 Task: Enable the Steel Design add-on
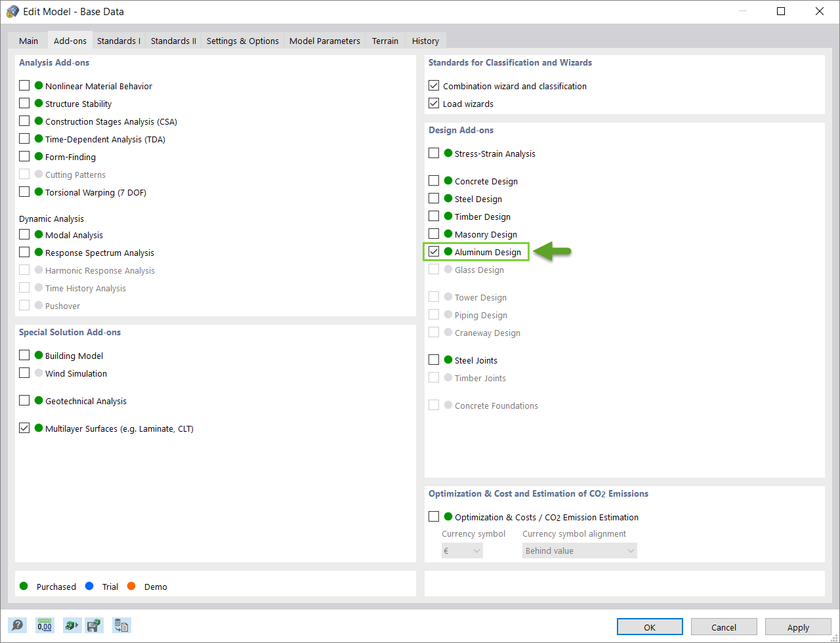[434, 198]
